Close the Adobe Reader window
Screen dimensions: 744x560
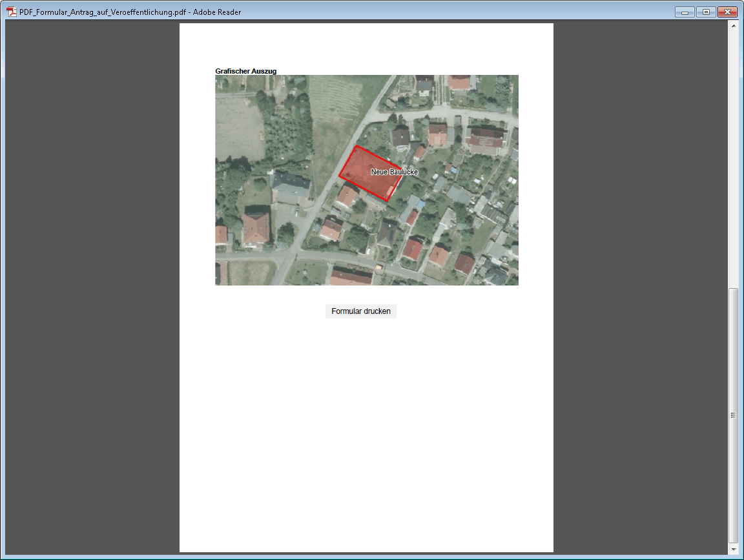pos(727,12)
